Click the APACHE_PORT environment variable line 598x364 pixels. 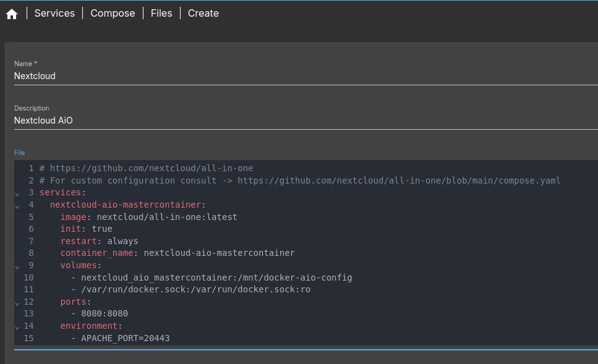125,337
